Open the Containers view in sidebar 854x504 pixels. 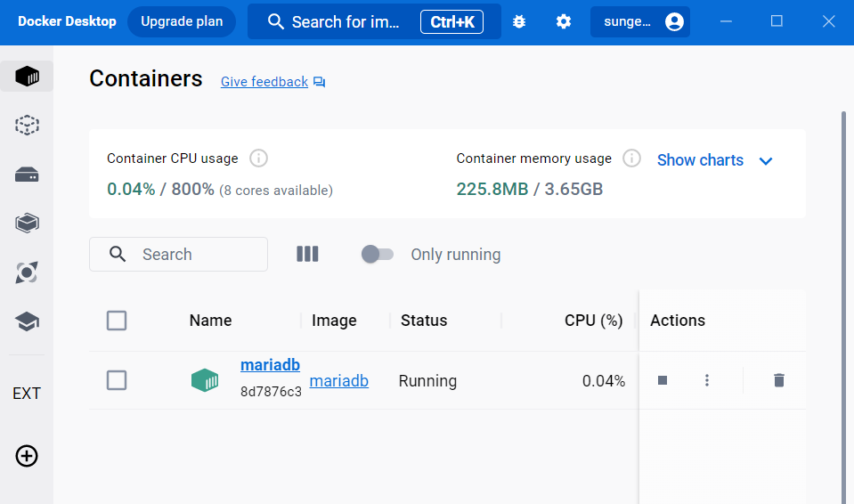click(27, 77)
